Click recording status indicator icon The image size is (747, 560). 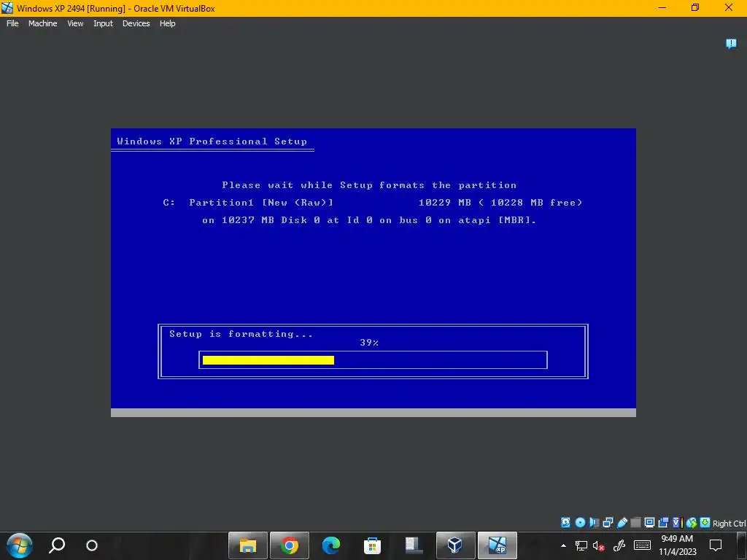pyautogui.click(x=663, y=522)
